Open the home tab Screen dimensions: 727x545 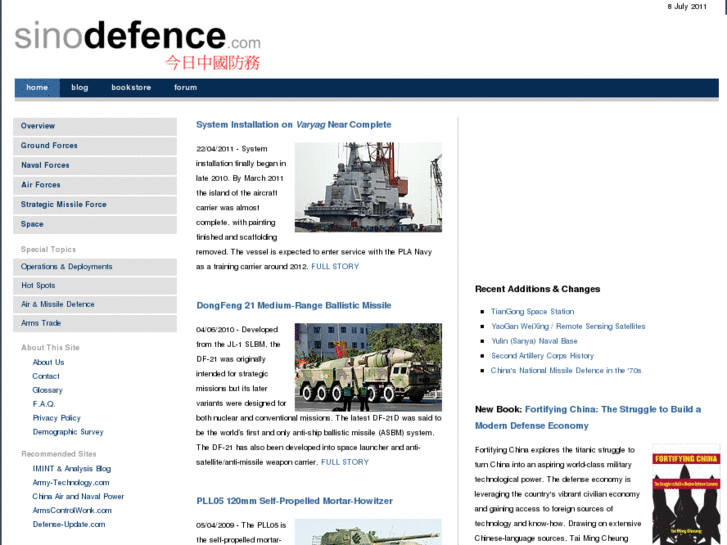tap(37, 88)
